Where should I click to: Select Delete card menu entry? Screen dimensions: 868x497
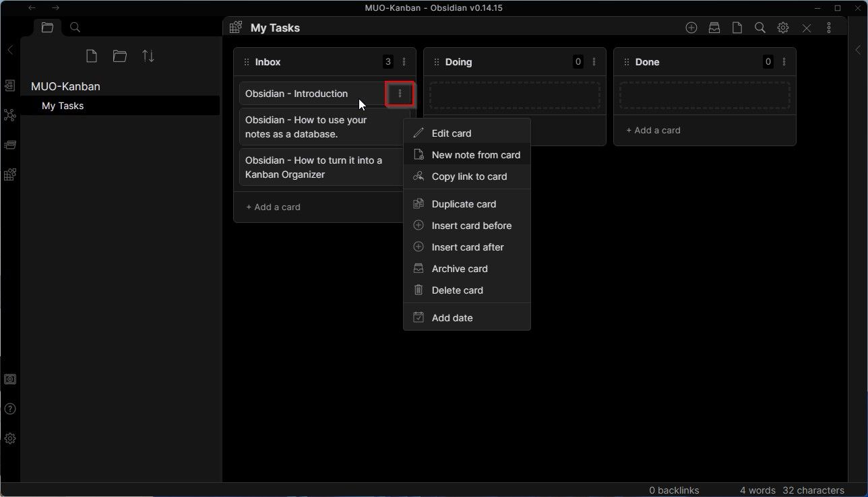(x=467, y=290)
